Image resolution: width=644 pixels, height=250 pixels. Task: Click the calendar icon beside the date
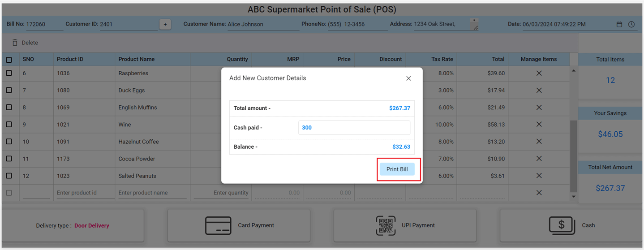pos(619,24)
